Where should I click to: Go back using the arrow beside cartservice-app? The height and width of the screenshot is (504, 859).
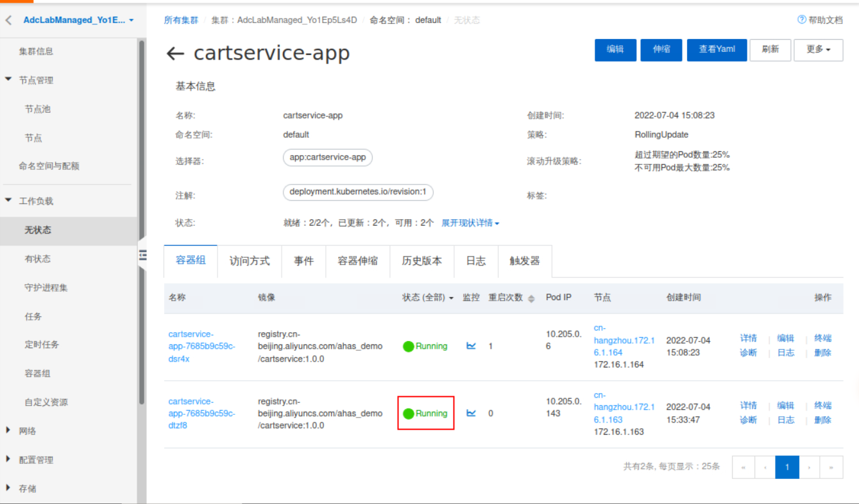click(175, 53)
